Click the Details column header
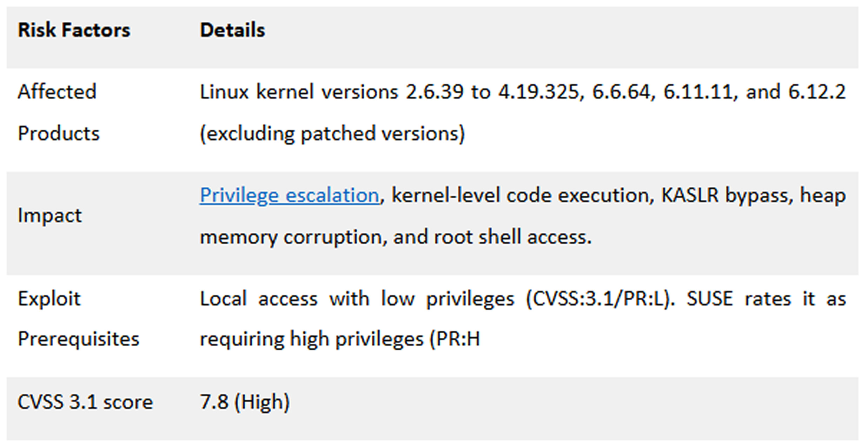This screenshot has height=447, width=868. [232, 30]
